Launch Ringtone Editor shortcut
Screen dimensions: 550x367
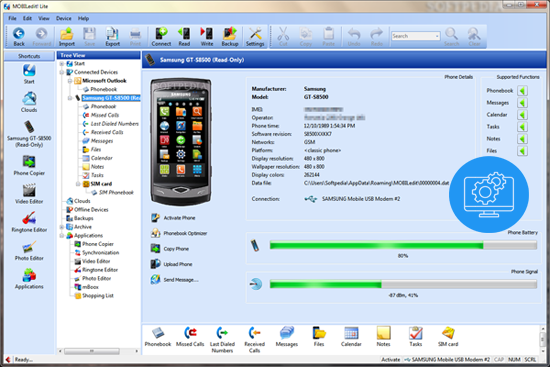(x=29, y=222)
